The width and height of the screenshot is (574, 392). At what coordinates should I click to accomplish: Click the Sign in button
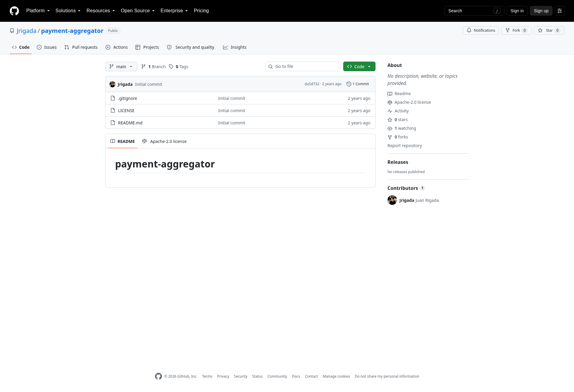click(x=517, y=11)
